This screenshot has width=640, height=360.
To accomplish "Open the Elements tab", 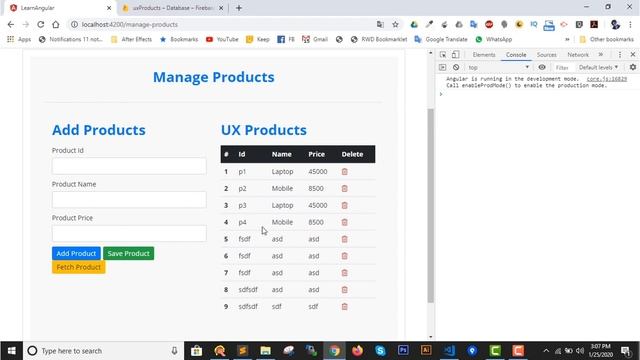I will click(484, 55).
